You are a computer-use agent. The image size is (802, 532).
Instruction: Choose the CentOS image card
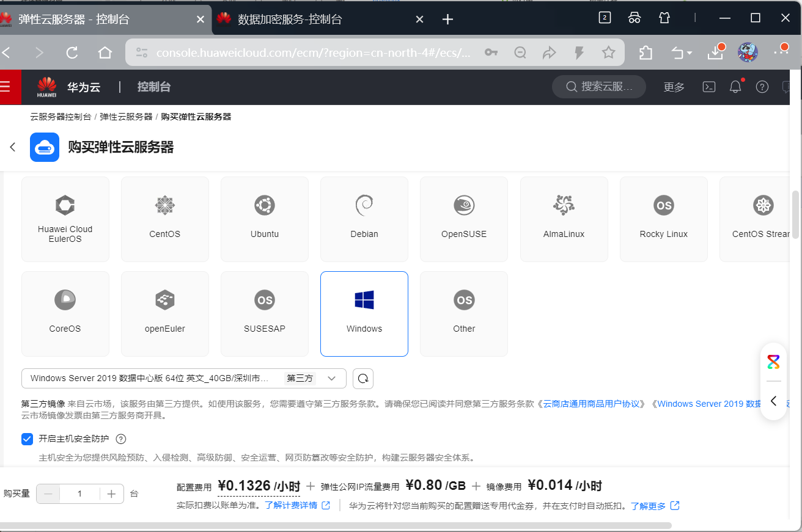(x=165, y=219)
